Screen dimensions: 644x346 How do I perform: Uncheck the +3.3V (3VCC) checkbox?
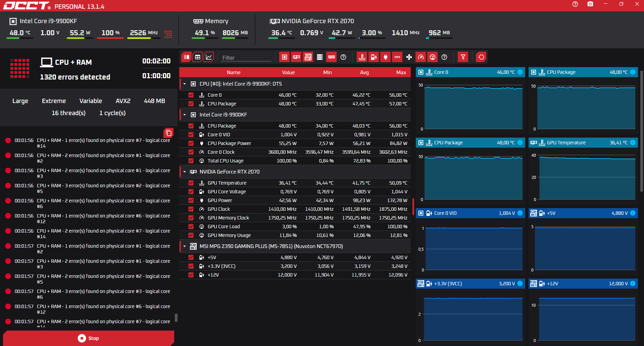tap(191, 266)
